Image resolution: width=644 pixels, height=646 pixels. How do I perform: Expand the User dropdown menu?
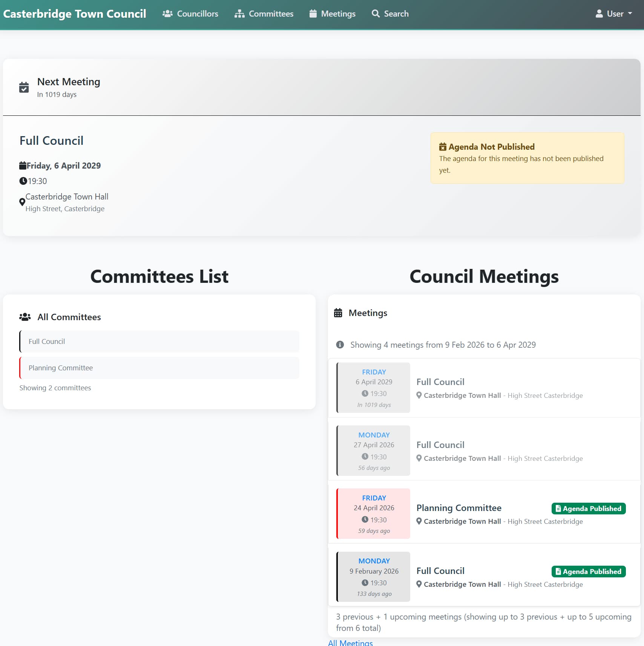[614, 14]
